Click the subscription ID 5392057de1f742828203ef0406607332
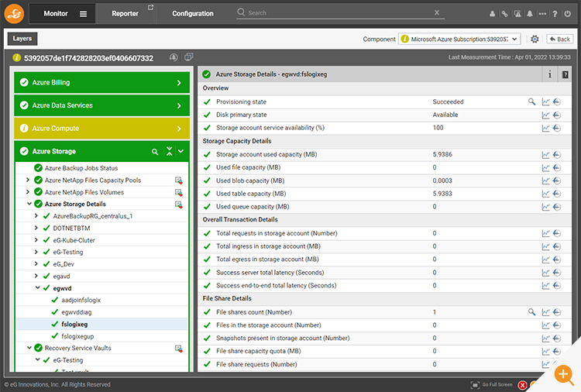This screenshot has height=392, width=581. pos(88,58)
